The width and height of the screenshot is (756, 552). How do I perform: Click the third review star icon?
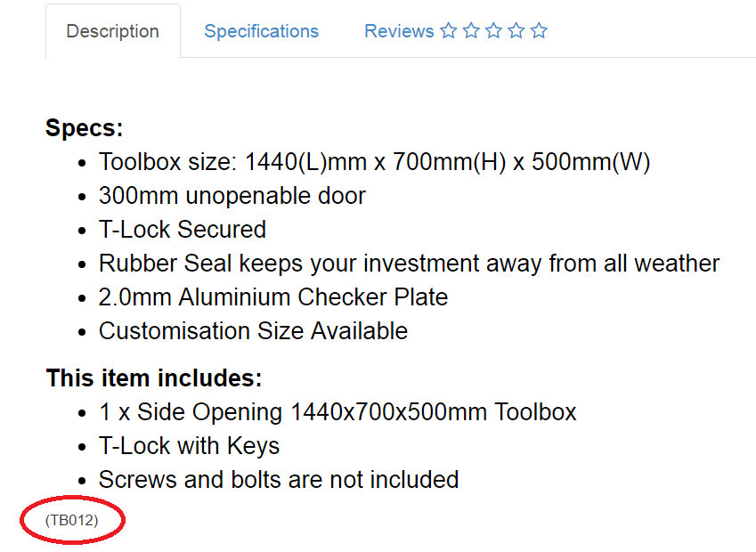493,31
